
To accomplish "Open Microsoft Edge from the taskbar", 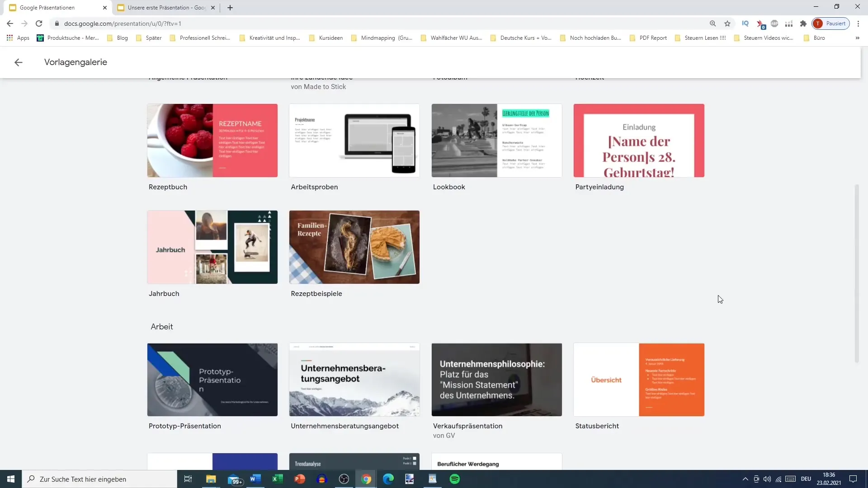I will [x=388, y=479].
